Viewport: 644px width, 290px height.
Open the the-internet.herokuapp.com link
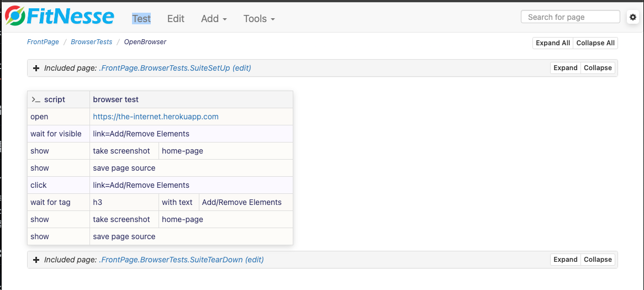(156, 117)
